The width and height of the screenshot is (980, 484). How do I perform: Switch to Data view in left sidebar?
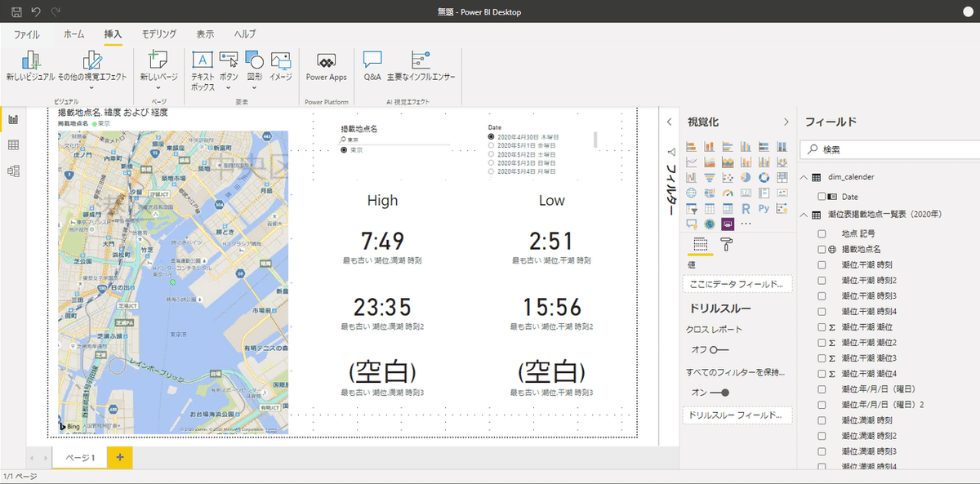[13, 145]
